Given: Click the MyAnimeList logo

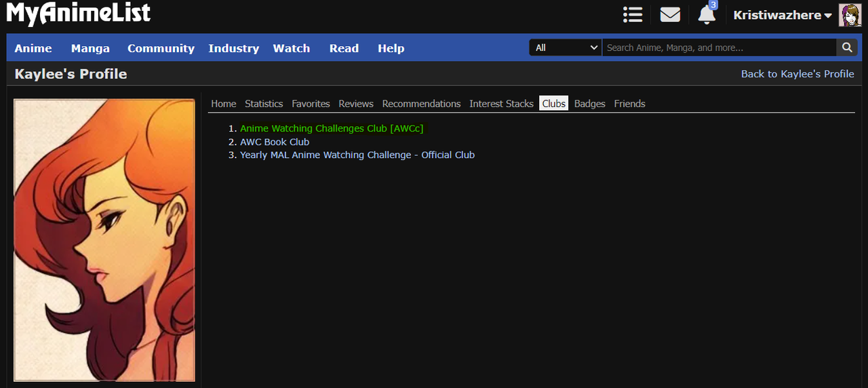Looking at the screenshot, I should coord(79,13).
